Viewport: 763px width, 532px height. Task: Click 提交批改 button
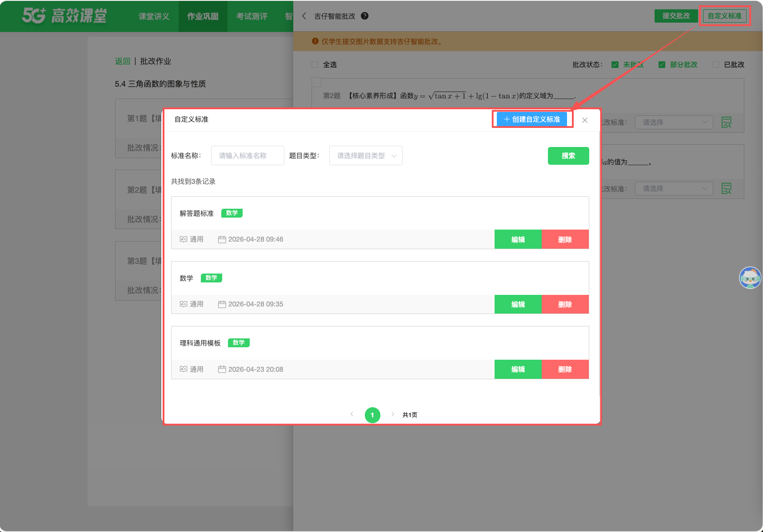(x=676, y=16)
